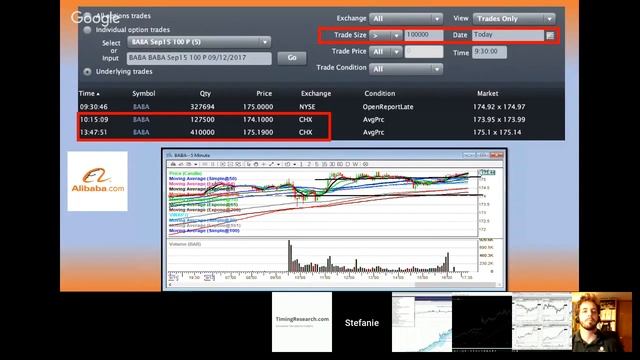Select the trendline drawing tool in chart toolbar
Image resolution: width=640 pixels, height=360 pixels.
tap(271, 164)
